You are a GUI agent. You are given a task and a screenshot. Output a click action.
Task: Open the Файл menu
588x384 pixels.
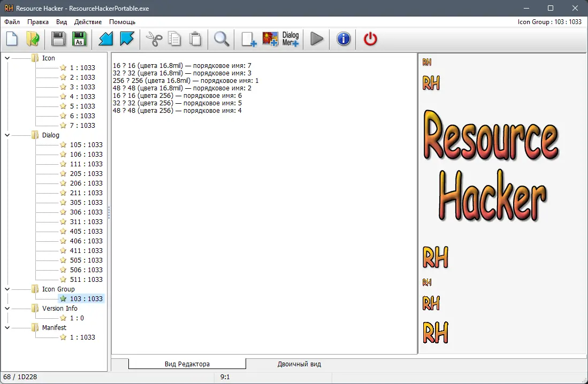(x=12, y=22)
